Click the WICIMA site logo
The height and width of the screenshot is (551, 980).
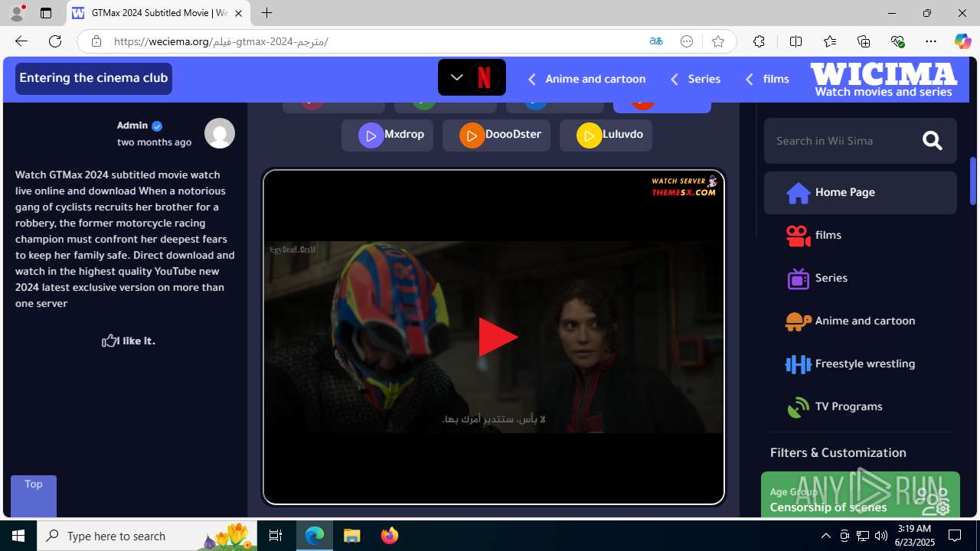(884, 80)
